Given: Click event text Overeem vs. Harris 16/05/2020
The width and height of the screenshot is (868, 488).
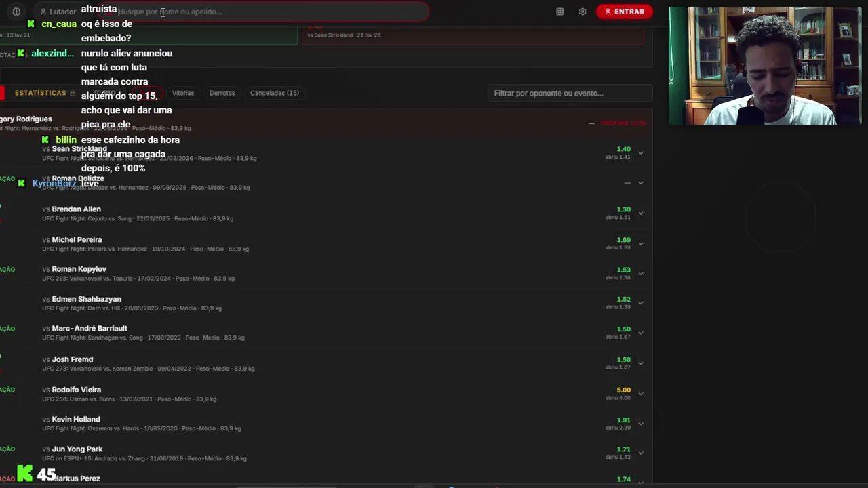Looking at the screenshot, I should click(x=134, y=429).
